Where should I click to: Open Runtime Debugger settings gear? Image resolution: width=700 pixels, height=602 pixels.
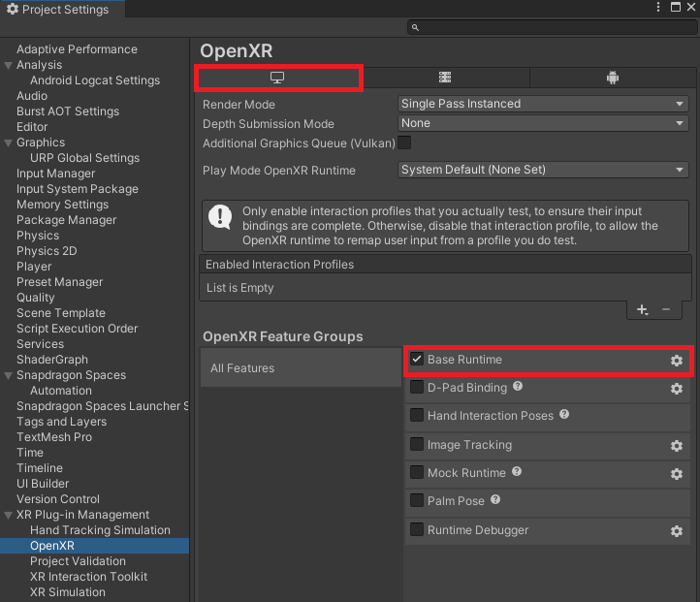coord(677,531)
